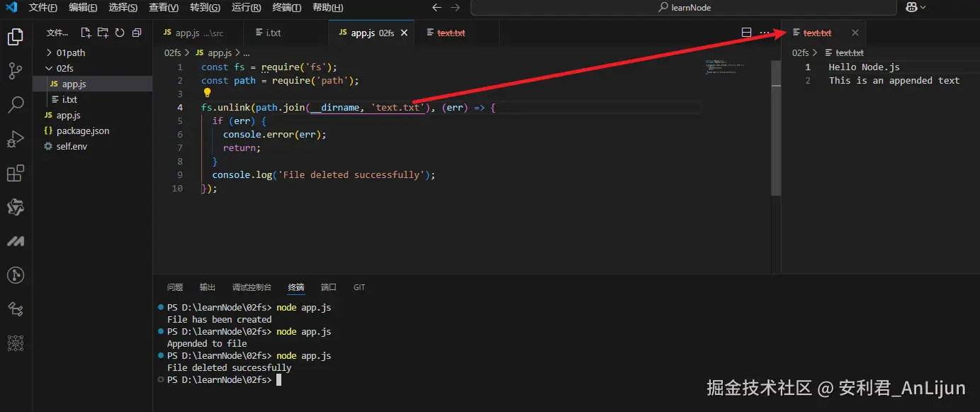
Task: Open the 端口 panel tab
Action: tap(329, 287)
